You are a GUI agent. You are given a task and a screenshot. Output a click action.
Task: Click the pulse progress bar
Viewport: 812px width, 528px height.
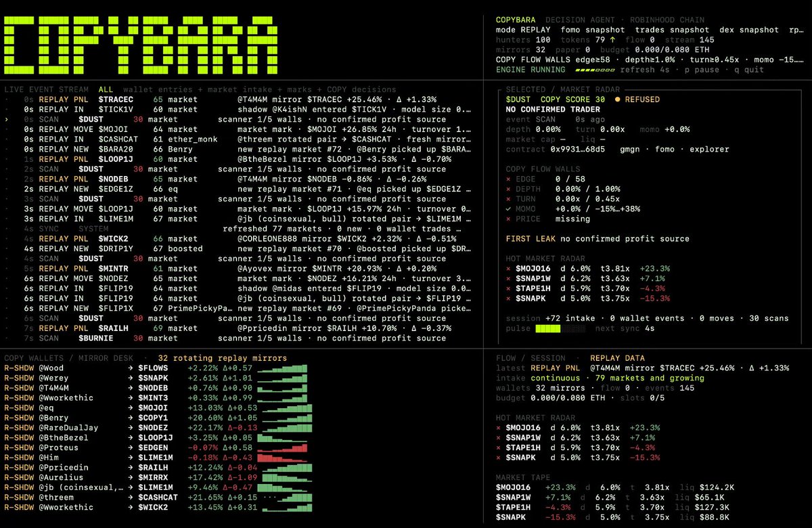click(x=562, y=328)
